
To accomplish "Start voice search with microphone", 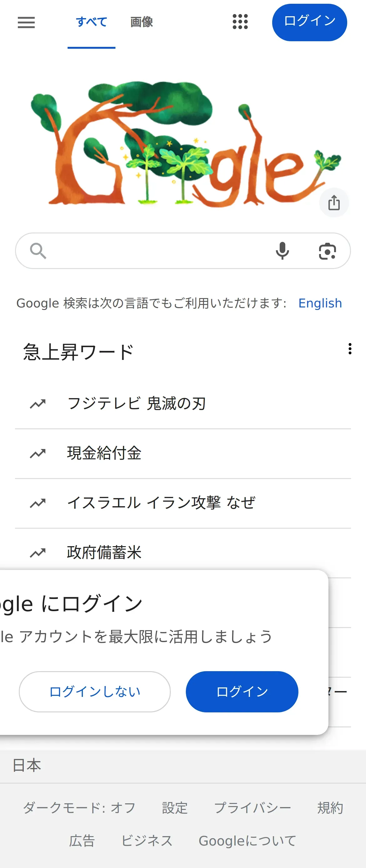I will (282, 251).
